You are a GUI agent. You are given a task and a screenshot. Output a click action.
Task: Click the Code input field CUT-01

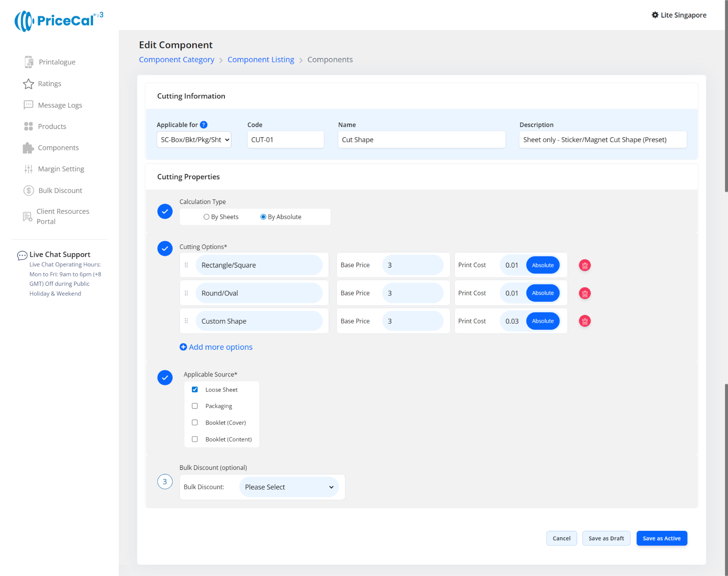(x=285, y=140)
